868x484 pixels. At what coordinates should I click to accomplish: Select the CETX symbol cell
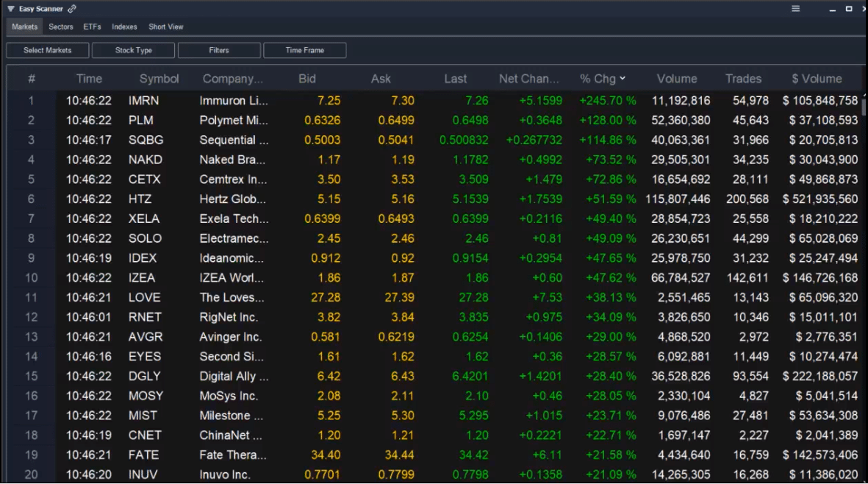click(145, 179)
